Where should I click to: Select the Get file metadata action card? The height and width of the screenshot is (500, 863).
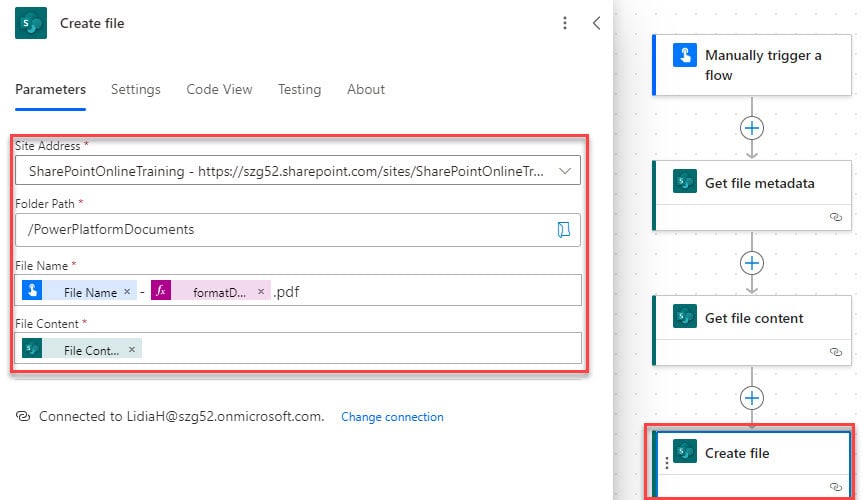click(752, 195)
